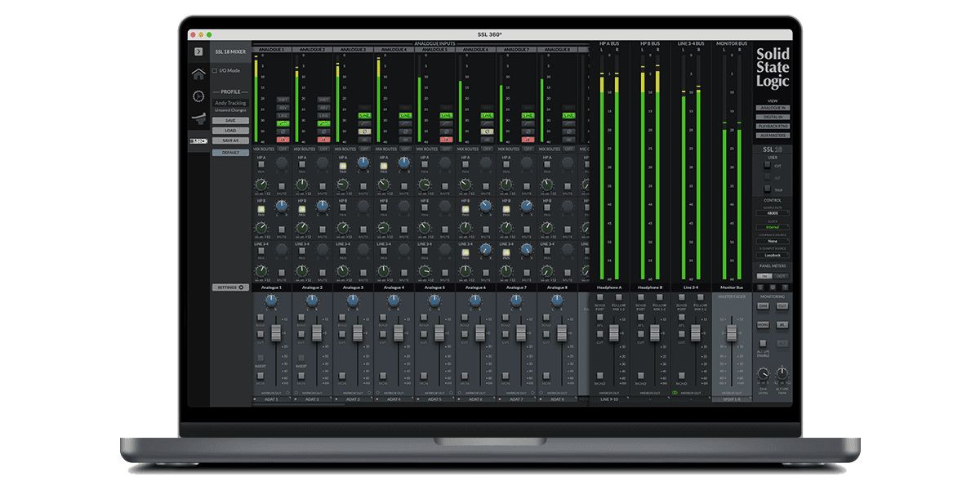Open the ADAT 5 mirror out dropdown
The image size is (980, 490).
436,399
